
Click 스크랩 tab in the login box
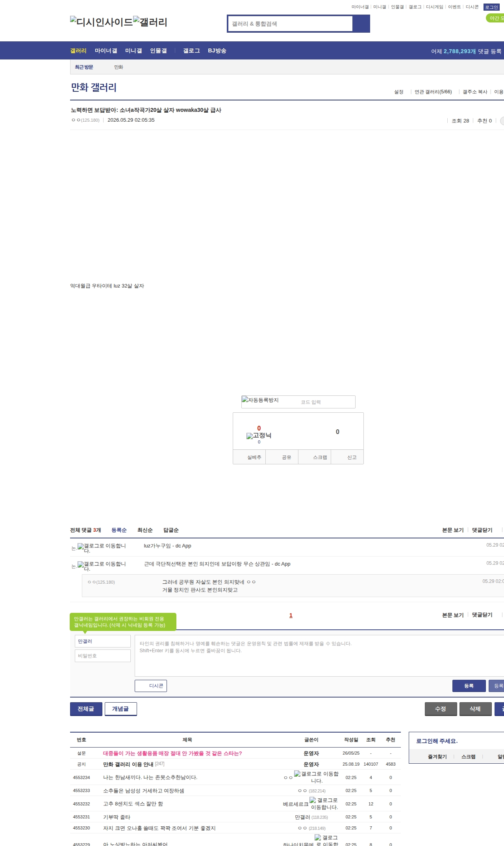point(468,757)
